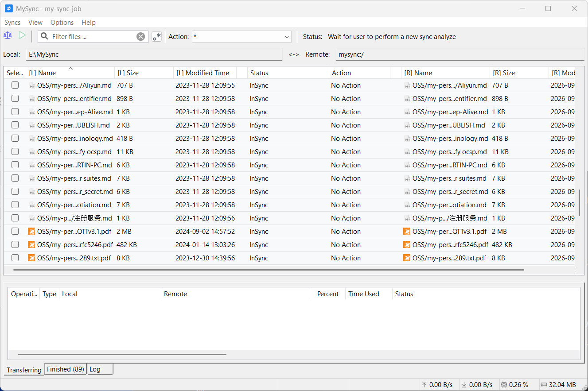Sort by the [L] Modified Time column header
Screen dimensions: 588x391
[x=205, y=73]
